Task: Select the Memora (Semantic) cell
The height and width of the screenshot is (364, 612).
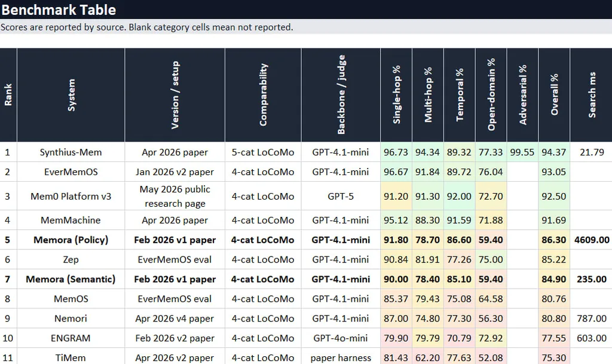Action: (71, 279)
